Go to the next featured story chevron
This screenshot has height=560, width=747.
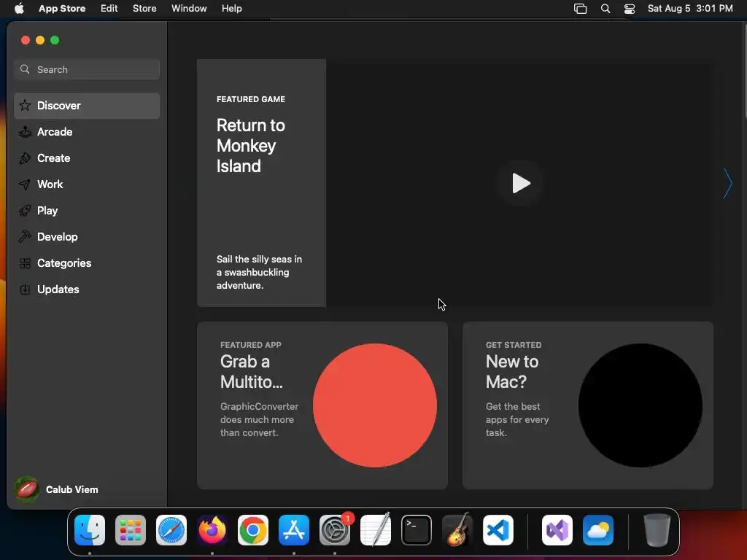click(727, 183)
